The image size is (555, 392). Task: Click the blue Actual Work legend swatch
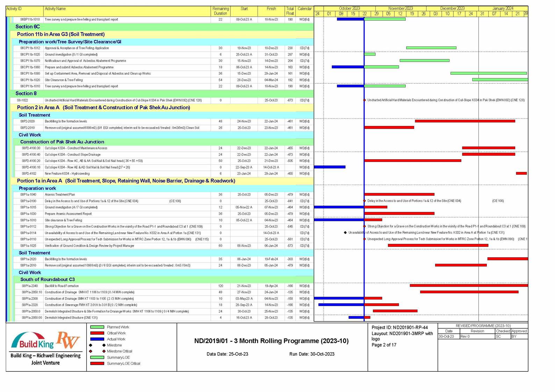point(97,339)
